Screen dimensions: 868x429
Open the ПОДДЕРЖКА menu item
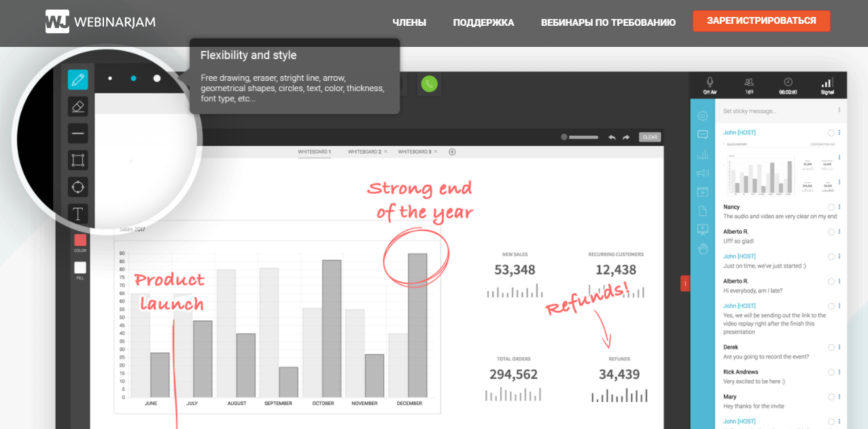tap(483, 22)
